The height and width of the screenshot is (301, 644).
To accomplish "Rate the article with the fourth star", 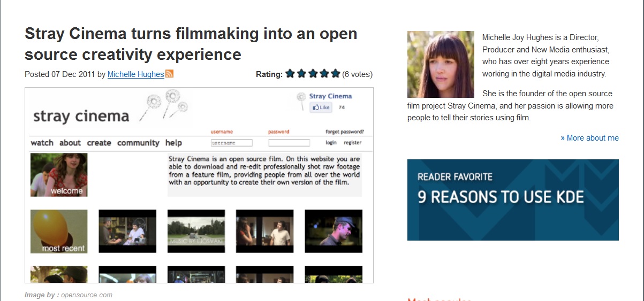I will tap(324, 74).
